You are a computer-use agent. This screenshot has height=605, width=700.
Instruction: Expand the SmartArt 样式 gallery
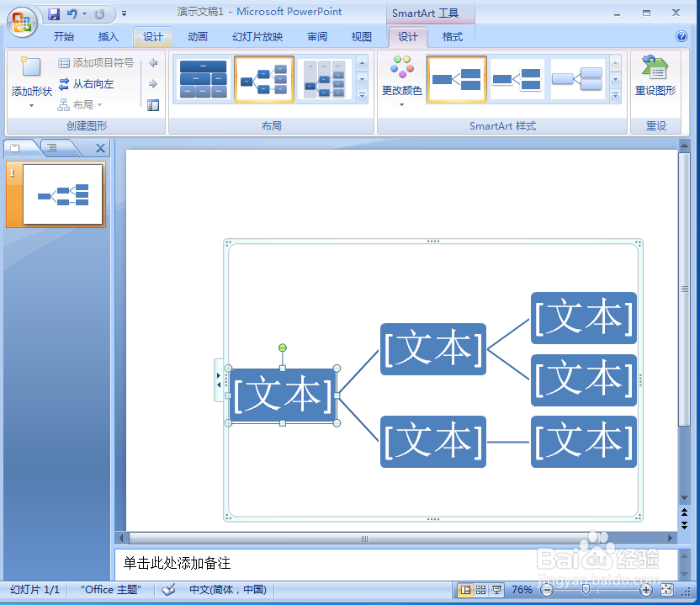pyautogui.click(x=615, y=96)
